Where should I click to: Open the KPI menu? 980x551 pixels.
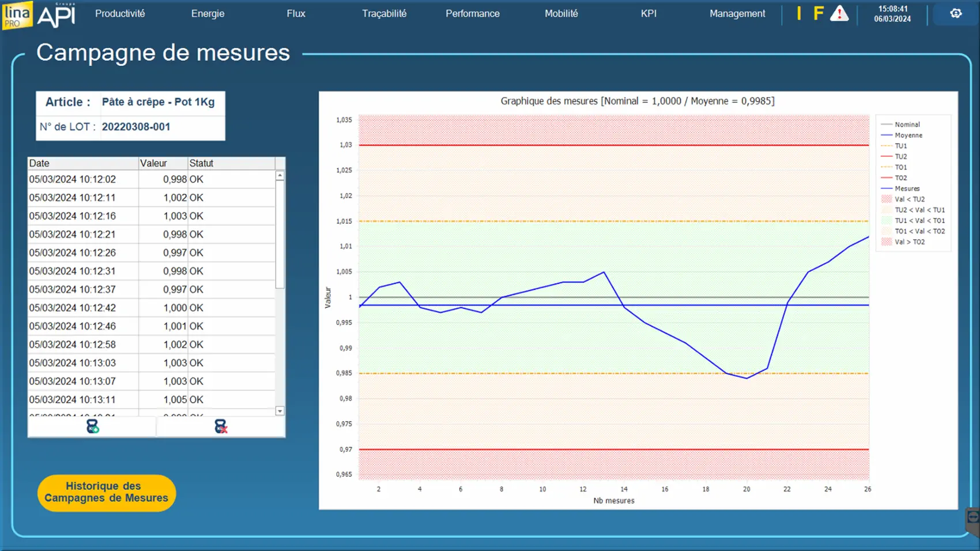[649, 14]
